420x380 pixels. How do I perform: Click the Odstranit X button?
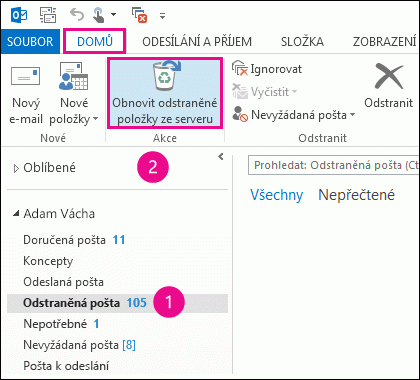[388, 86]
